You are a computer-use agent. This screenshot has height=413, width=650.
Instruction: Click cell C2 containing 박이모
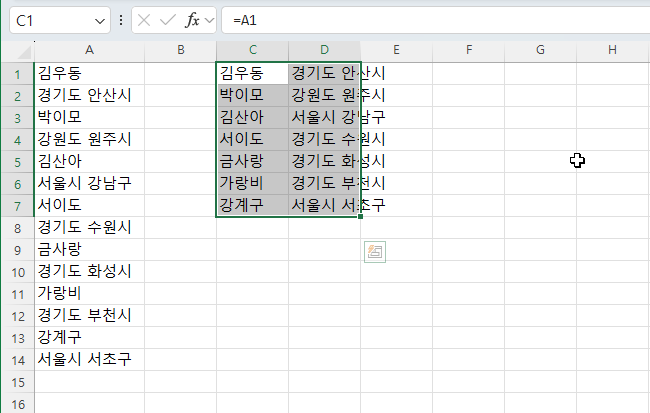click(252, 96)
